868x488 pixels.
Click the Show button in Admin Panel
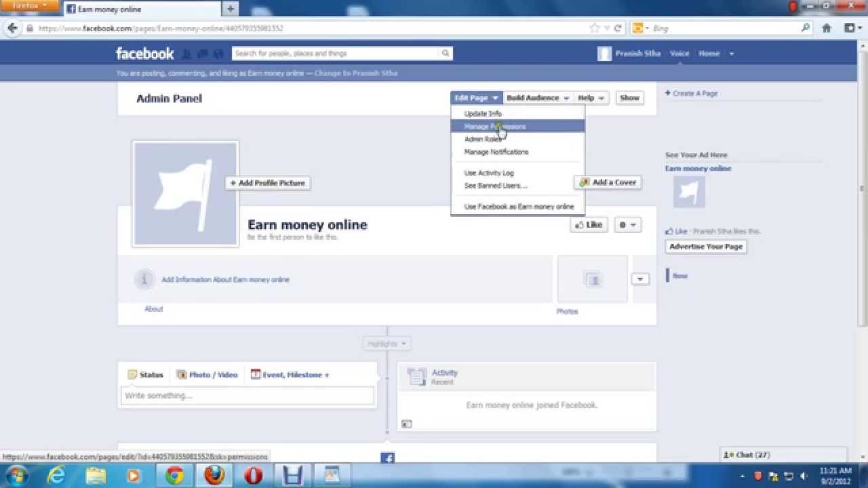point(629,98)
